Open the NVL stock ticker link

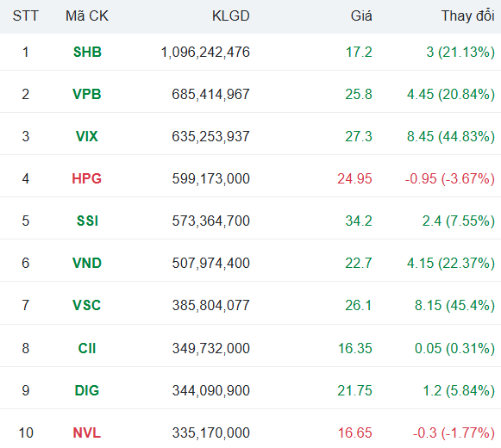(x=87, y=432)
